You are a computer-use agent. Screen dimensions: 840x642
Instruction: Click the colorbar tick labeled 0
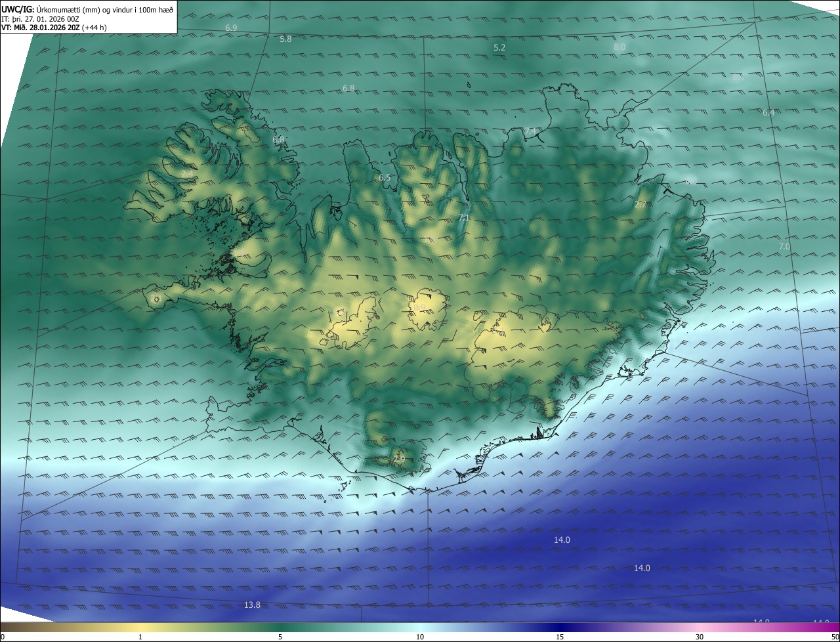point(3,637)
